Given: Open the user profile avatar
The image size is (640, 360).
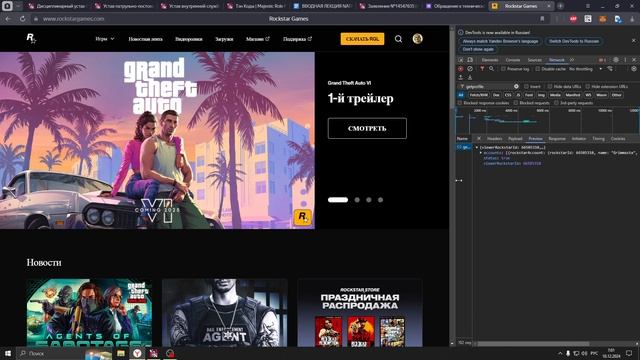Looking at the screenshot, I should pyautogui.click(x=417, y=39).
